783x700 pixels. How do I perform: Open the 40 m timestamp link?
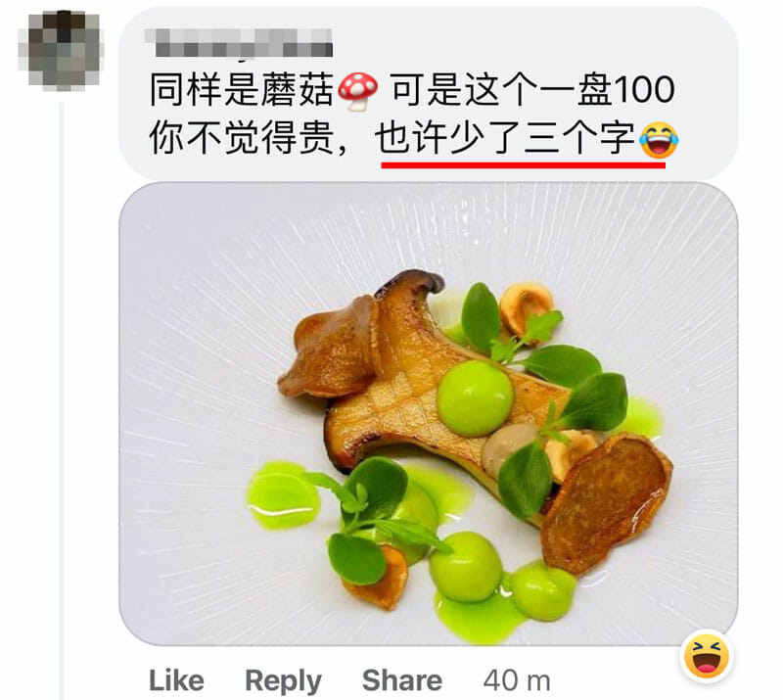pyautogui.click(x=517, y=680)
